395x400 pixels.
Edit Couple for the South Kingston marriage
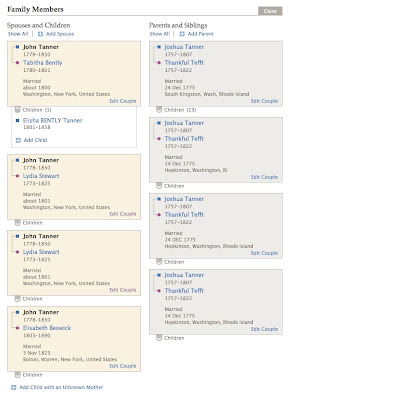click(x=264, y=101)
